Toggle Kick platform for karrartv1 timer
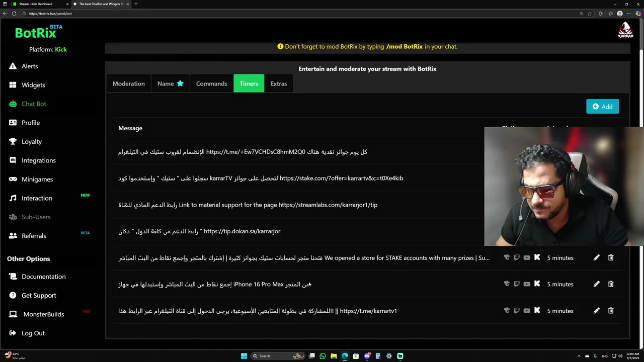The image size is (644, 362). (x=537, y=311)
